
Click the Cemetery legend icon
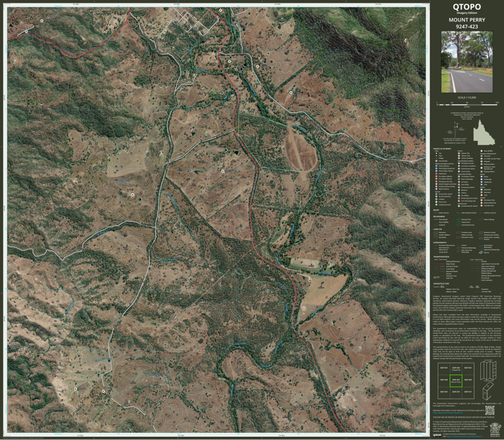459,182
